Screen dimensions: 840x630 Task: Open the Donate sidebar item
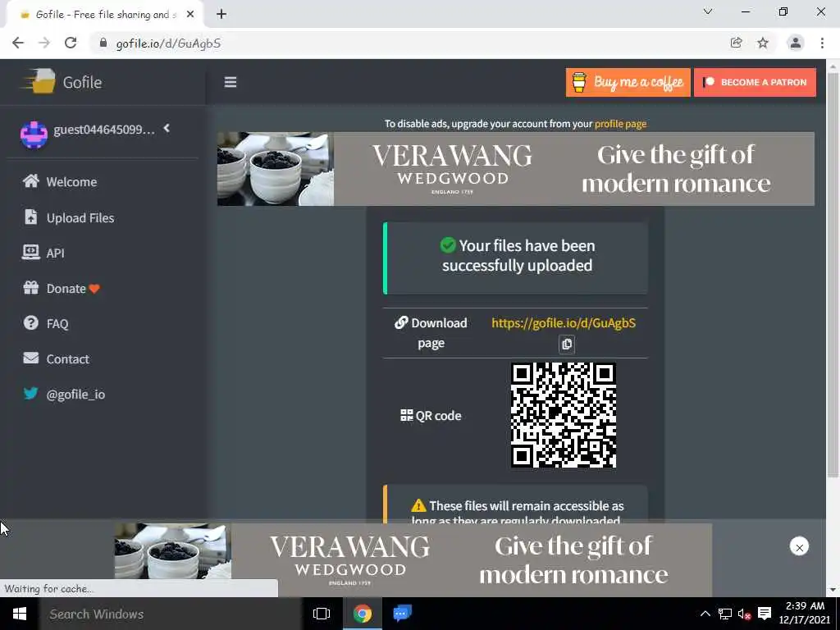click(61, 288)
